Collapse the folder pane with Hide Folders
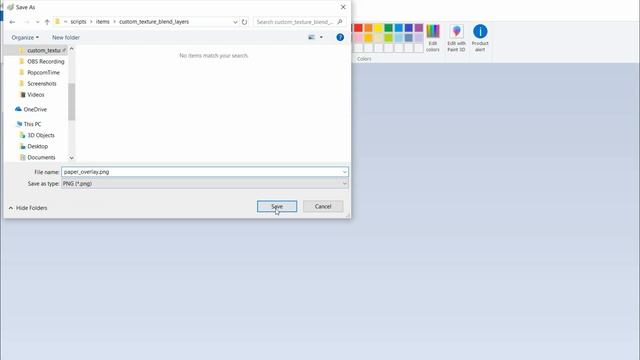The image size is (640, 360). pos(28,208)
